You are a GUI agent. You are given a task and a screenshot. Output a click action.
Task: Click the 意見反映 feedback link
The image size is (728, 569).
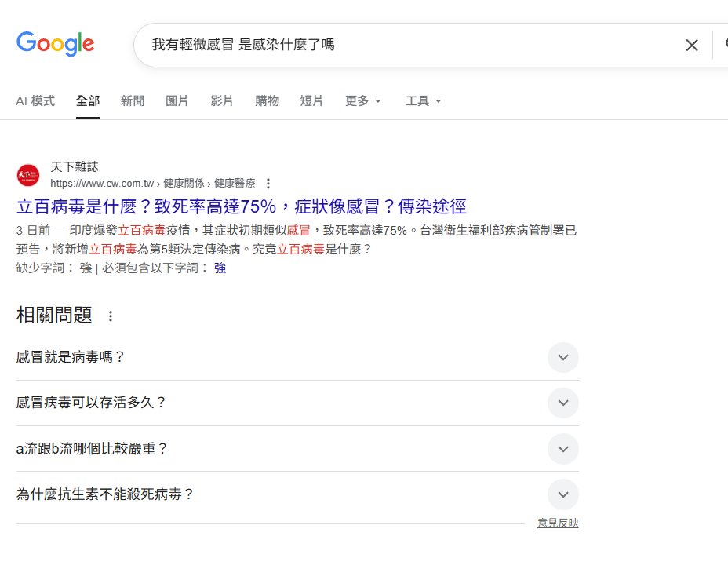tap(558, 523)
